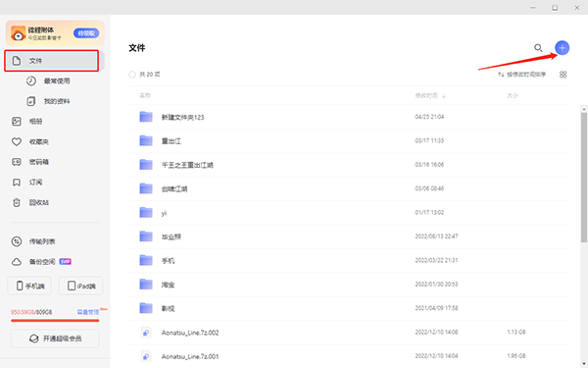Image resolution: width=588 pixels, height=368 pixels.
Task: Click the 手机端 button
Action: 29,287
